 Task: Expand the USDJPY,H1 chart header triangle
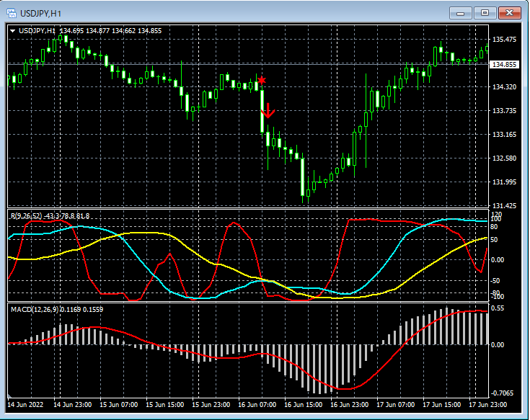[13, 30]
